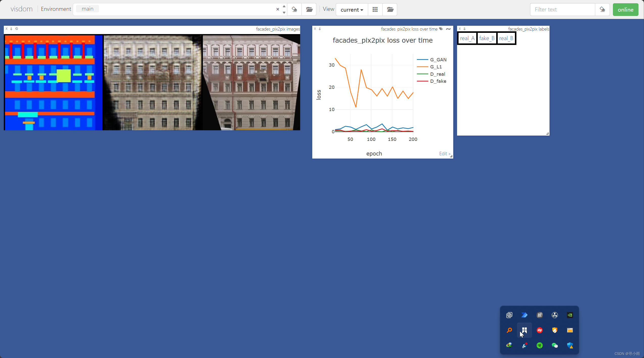
Task: Toggle the smoothing line icon on loss plot
Action: (x=448, y=29)
